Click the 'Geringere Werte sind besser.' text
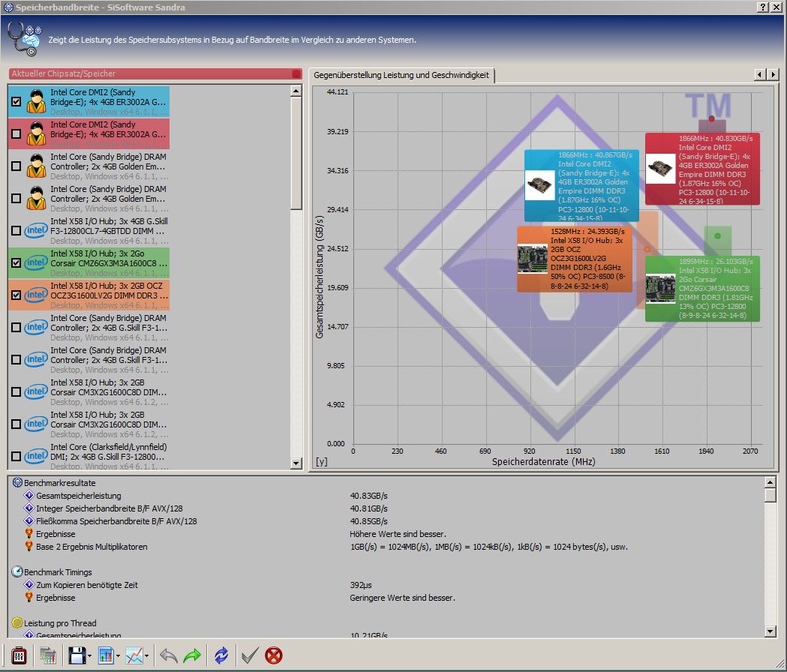Viewport: 787px width, 672px height. tap(403, 598)
